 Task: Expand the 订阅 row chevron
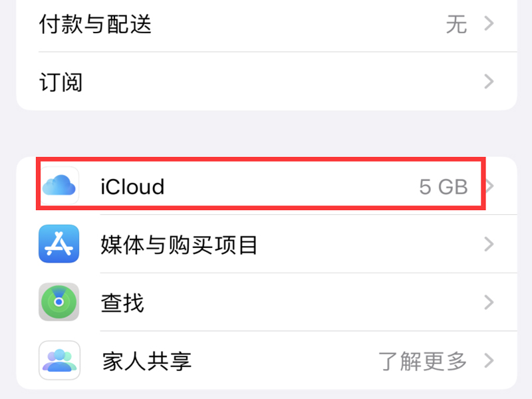489,82
